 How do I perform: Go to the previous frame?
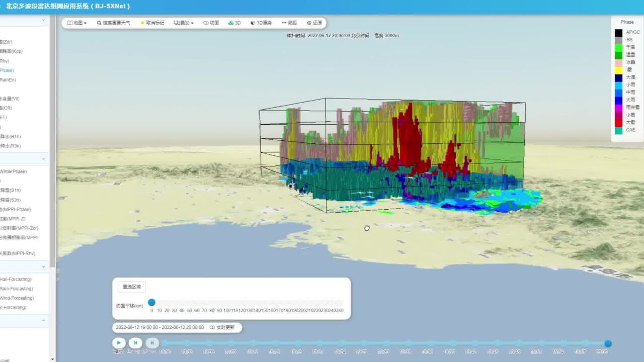tap(135, 343)
